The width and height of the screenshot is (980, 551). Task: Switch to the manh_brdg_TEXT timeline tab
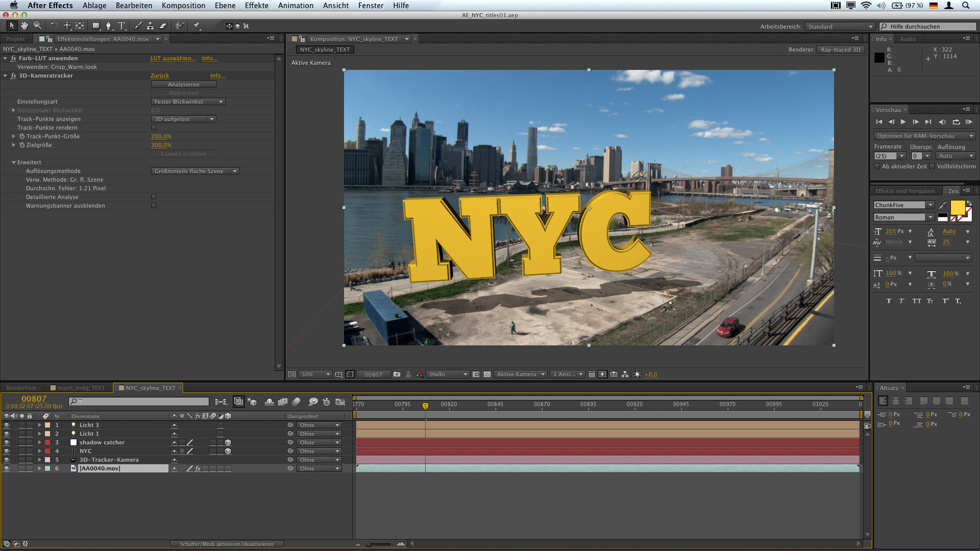81,388
